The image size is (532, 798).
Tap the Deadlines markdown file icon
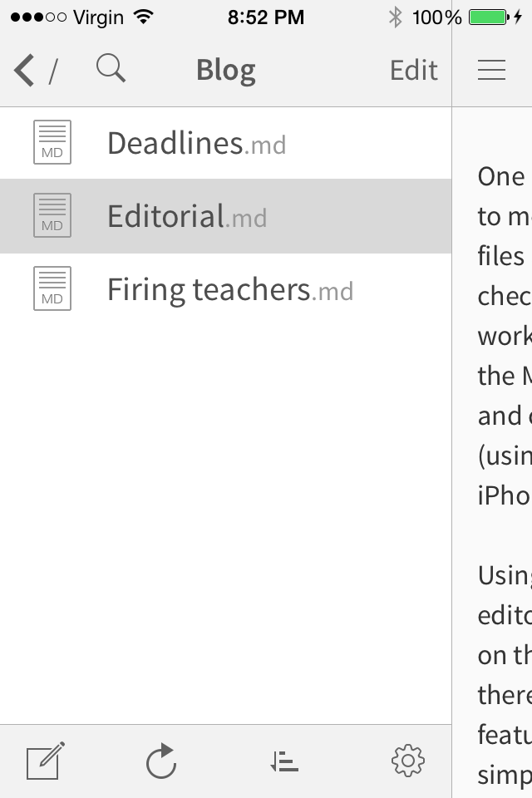click(52, 142)
